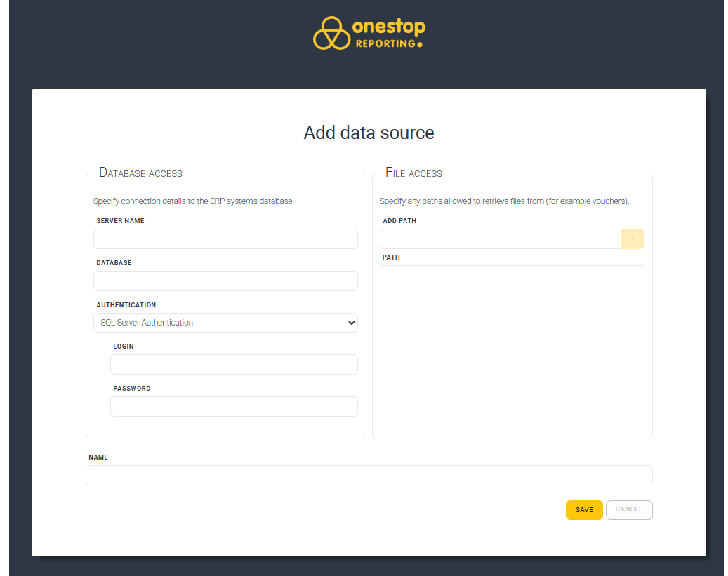Click the Cancel button
Screen dimensions: 728x576
tap(628, 509)
